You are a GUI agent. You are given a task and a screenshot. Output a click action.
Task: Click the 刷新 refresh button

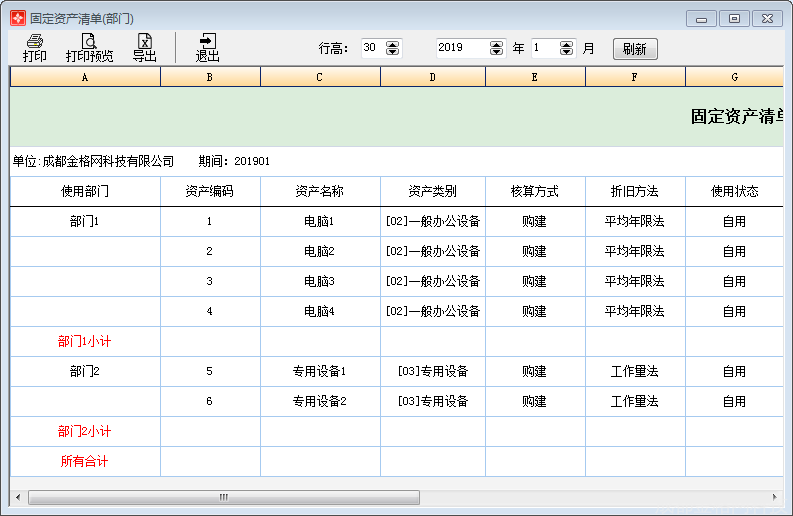[x=635, y=48]
